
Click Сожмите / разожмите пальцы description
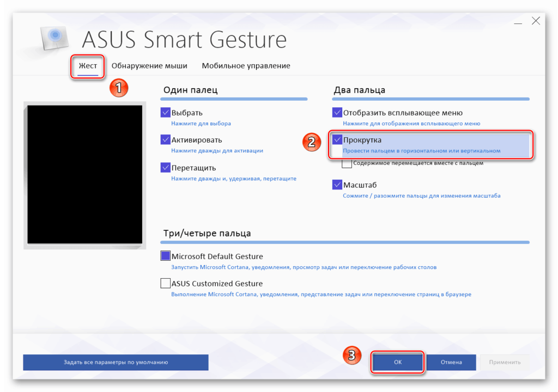tap(421, 195)
